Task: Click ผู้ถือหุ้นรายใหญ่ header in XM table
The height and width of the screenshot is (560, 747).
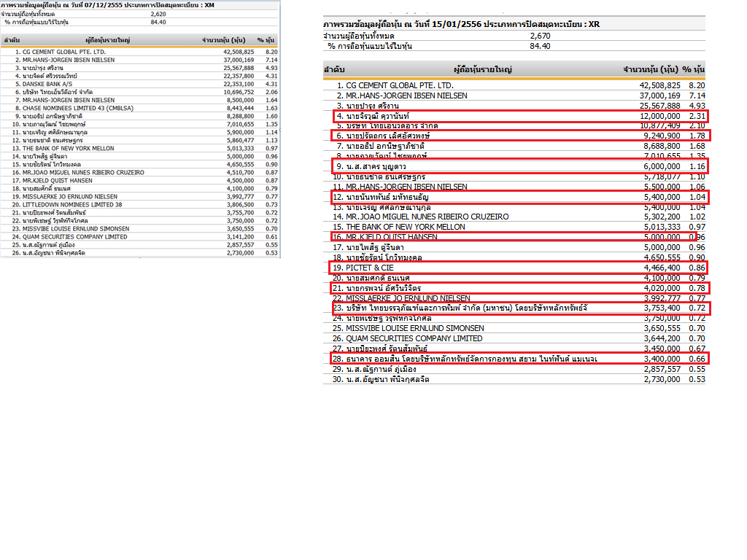Action: pyautogui.click(x=108, y=40)
